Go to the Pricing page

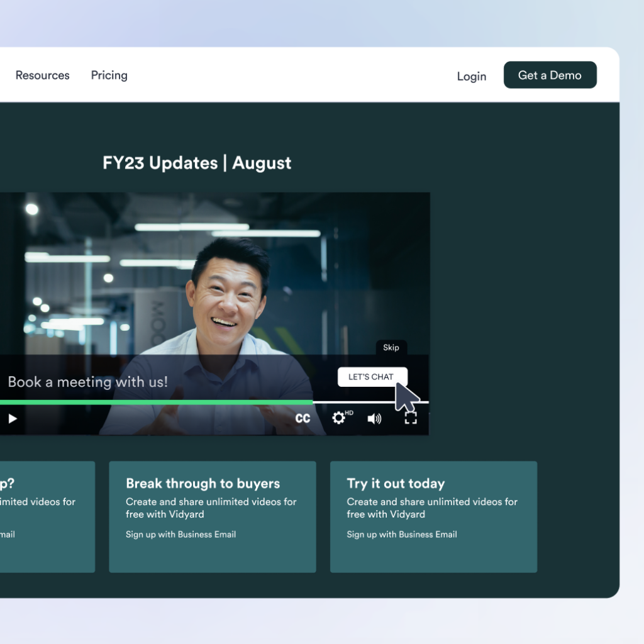109,75
